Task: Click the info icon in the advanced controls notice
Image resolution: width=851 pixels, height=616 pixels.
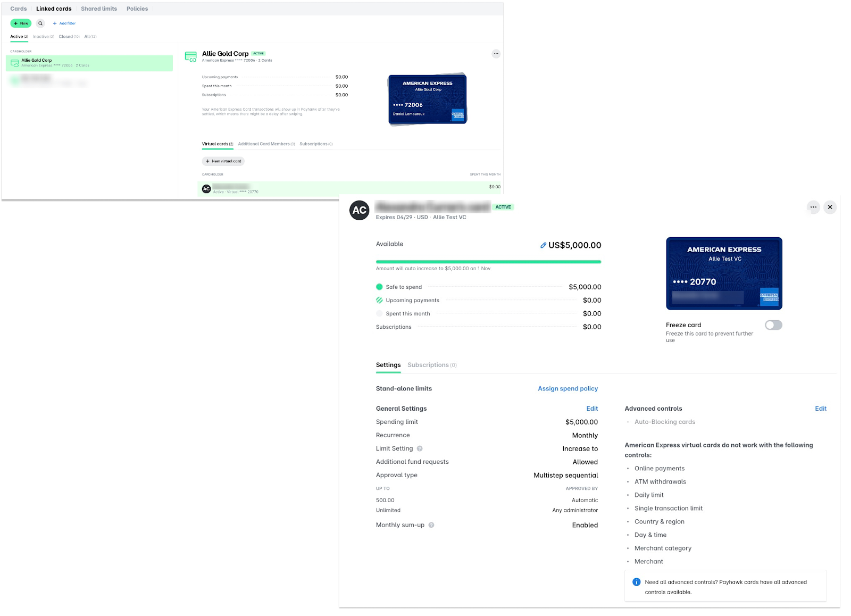Action: (636, 582)
